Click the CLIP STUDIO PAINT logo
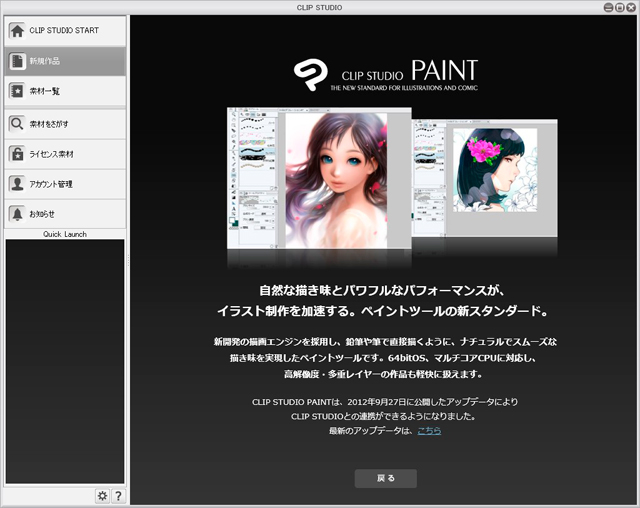This screenshot has height=508, width=640. coord(384,74)
